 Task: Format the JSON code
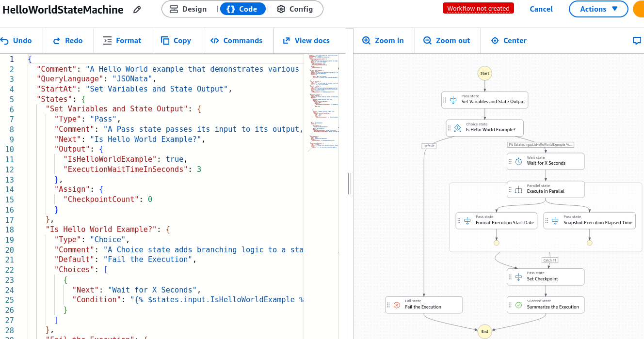click(x=122, y=41)
